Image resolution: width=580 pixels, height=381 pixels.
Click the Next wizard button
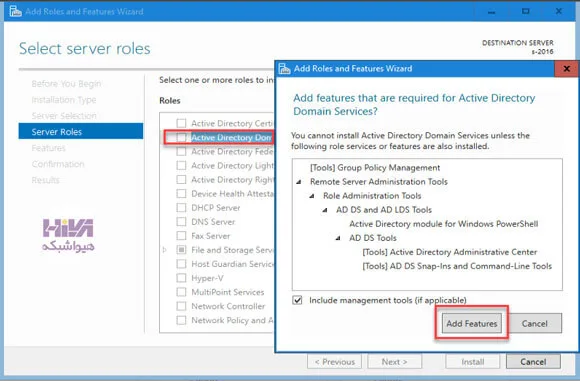(395, 361)
